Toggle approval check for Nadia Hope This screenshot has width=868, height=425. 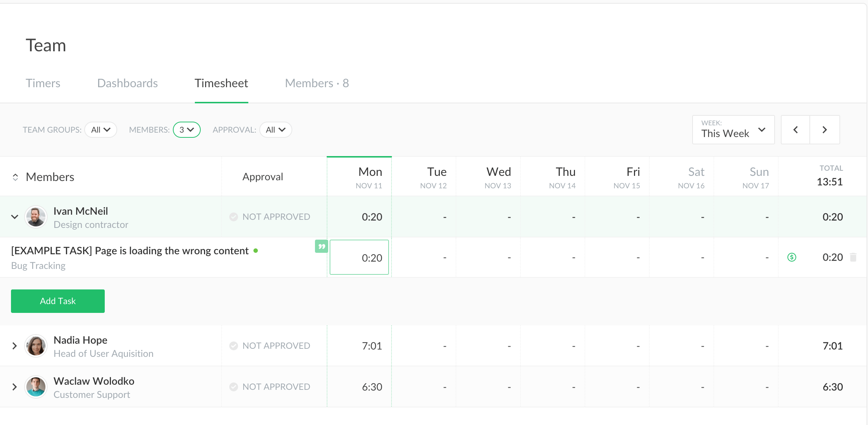[234, 346]
